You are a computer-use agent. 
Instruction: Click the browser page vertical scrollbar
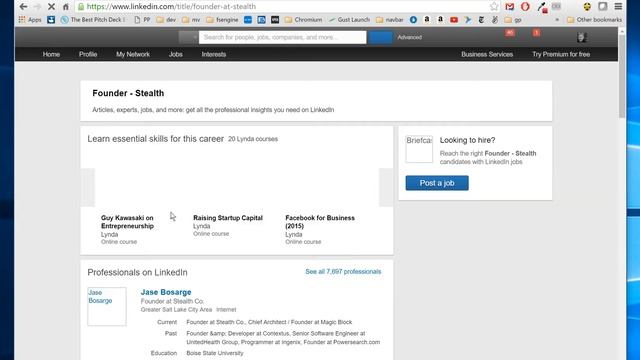pos(622,76)
